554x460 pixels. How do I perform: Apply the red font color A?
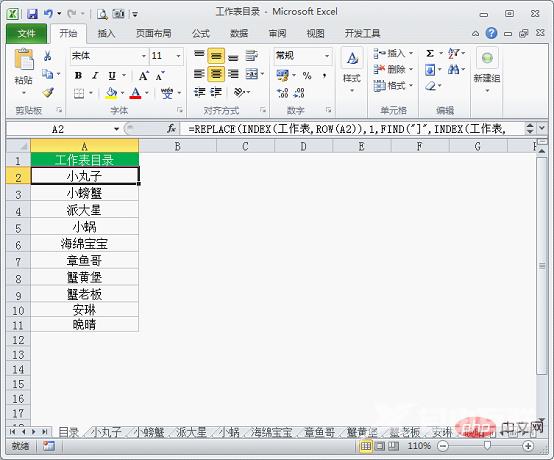pyautogui.click(x=135, y=93)
